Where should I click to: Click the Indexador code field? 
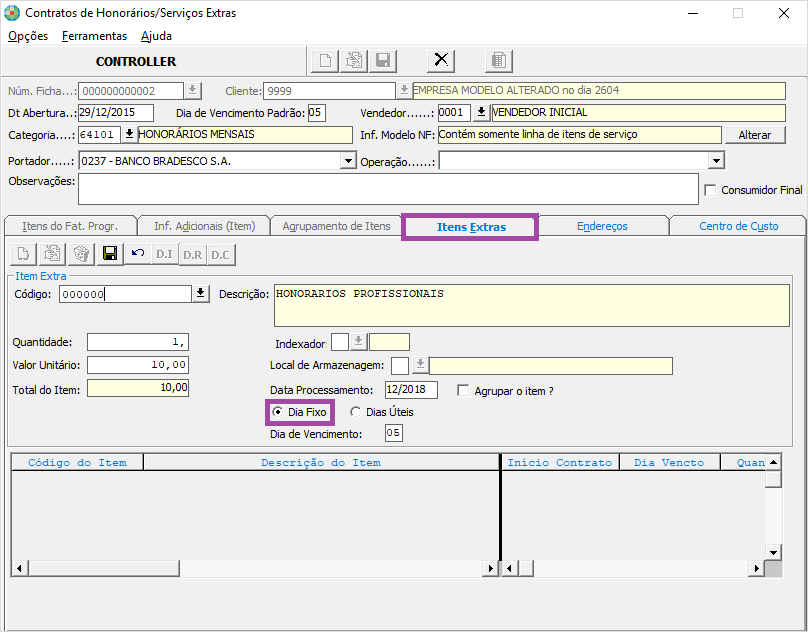(340, 342)
